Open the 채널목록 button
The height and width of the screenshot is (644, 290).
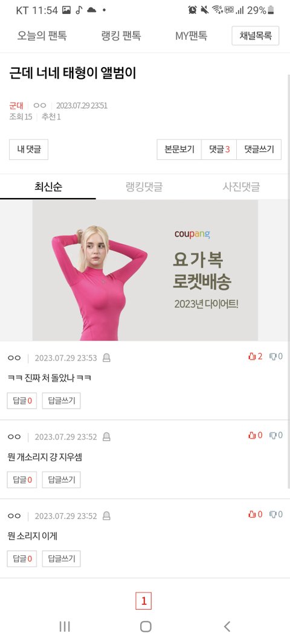point(256,36)
